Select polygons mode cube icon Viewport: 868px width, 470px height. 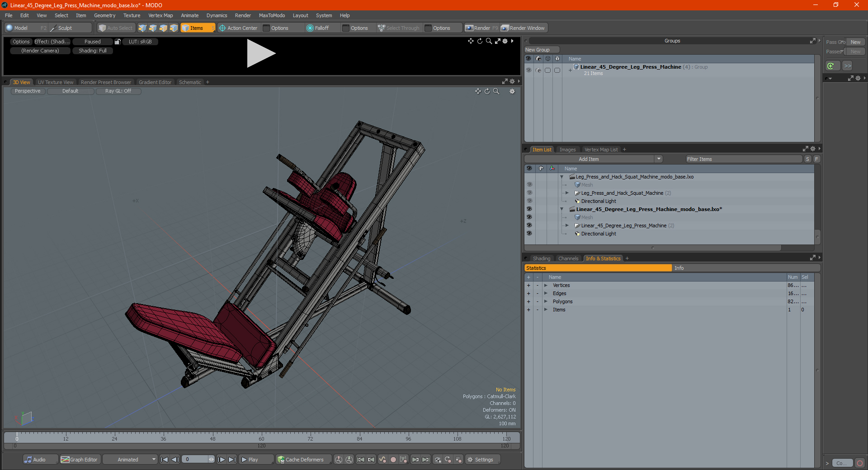[163, 28]
